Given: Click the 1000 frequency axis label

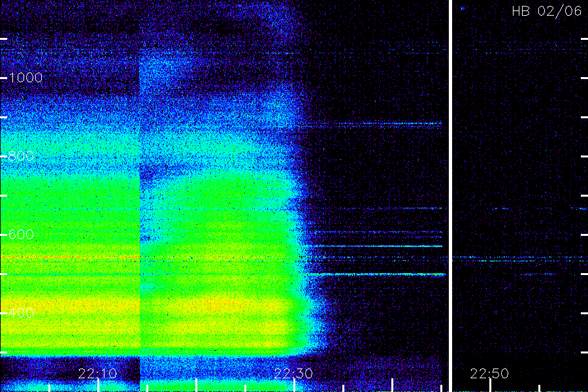Looking at the screenshot, I should 25,78.
